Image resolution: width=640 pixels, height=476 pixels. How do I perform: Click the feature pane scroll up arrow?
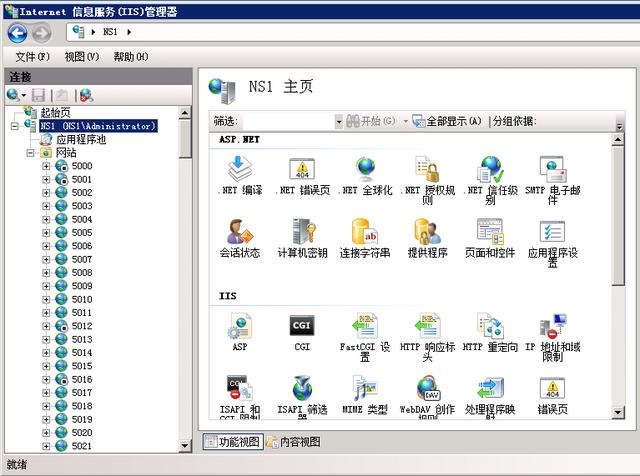coord(618,140)
